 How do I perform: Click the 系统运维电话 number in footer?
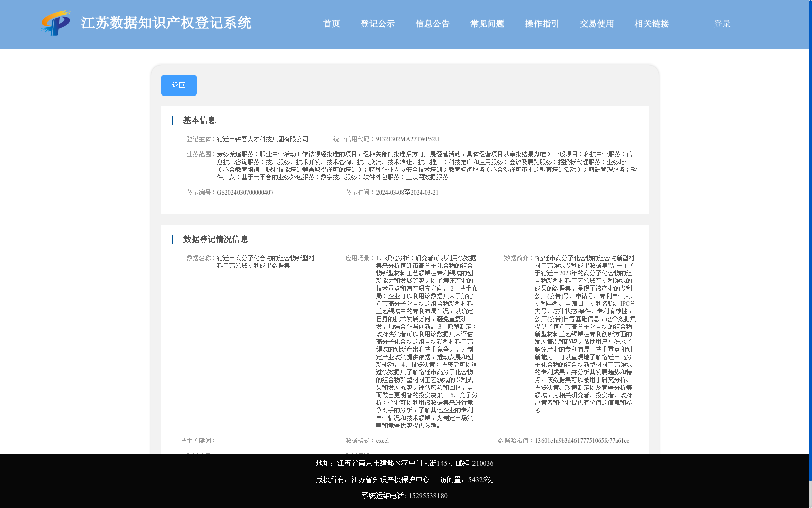point(428,496)
